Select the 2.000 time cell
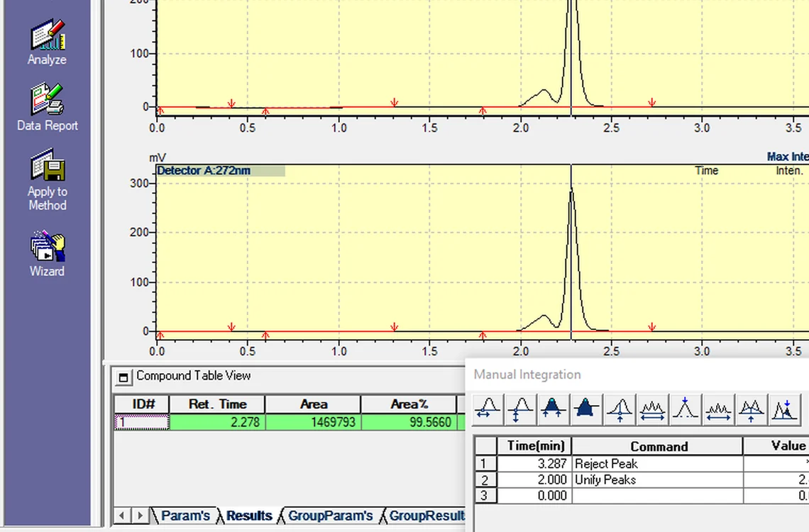 point(534,480)
